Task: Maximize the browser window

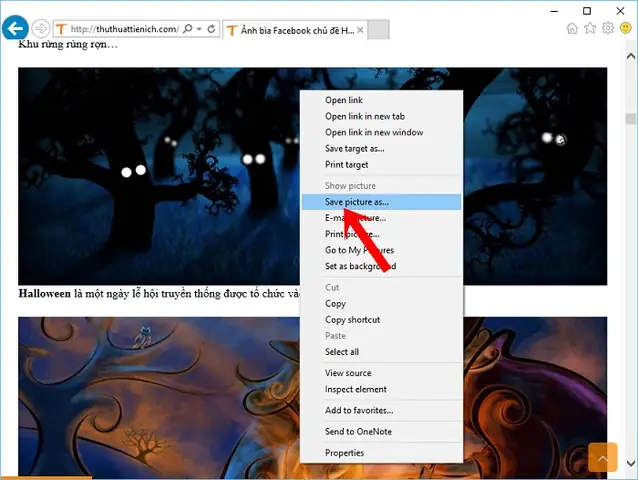Action: point(587,11)
